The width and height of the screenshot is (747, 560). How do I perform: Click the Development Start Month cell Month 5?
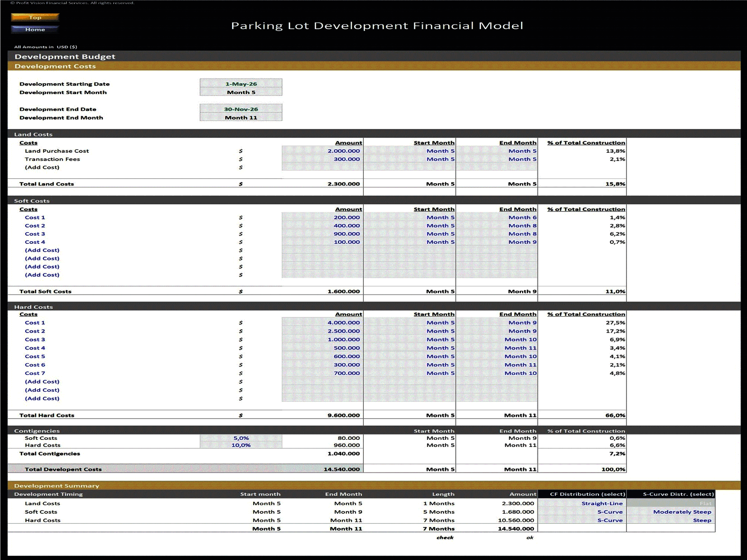coord(241,92)
